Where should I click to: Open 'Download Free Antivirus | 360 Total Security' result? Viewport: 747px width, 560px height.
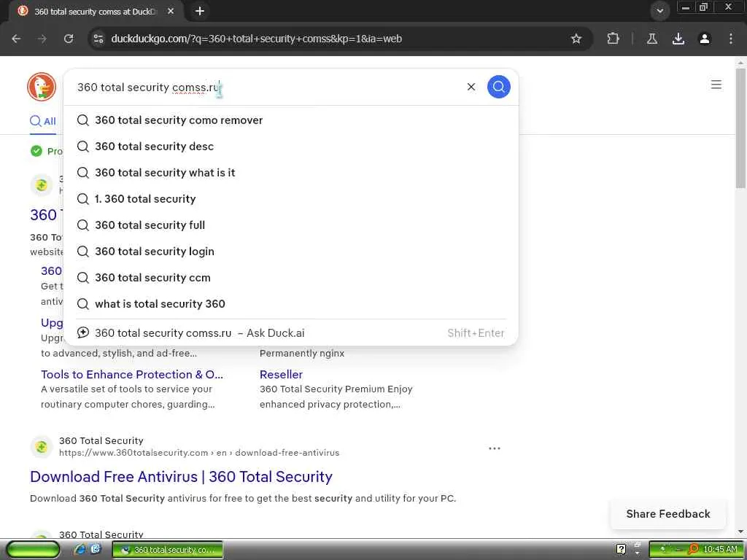pyautogui.click(x=181, y=477)
